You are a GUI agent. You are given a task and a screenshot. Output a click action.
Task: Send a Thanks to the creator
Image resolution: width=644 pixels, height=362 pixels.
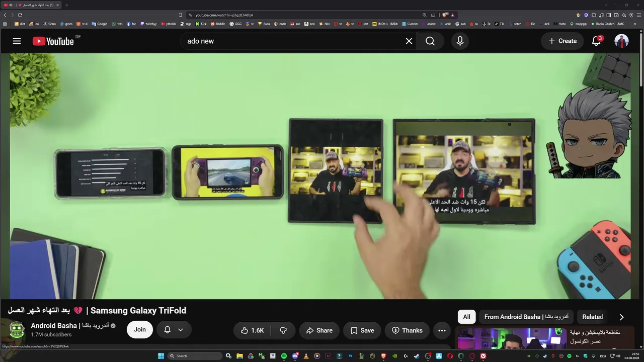click(x=407, y=330)
